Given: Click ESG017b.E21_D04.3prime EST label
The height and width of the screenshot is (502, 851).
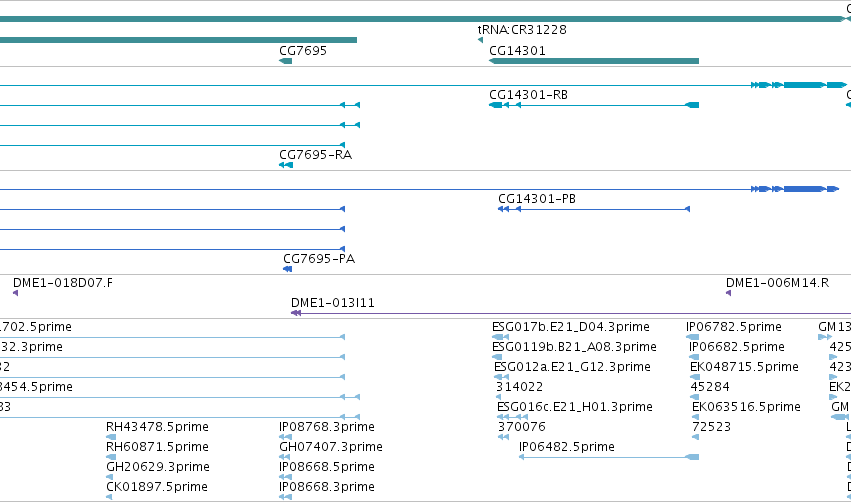Looking at the screenshot, I should 570,327.
